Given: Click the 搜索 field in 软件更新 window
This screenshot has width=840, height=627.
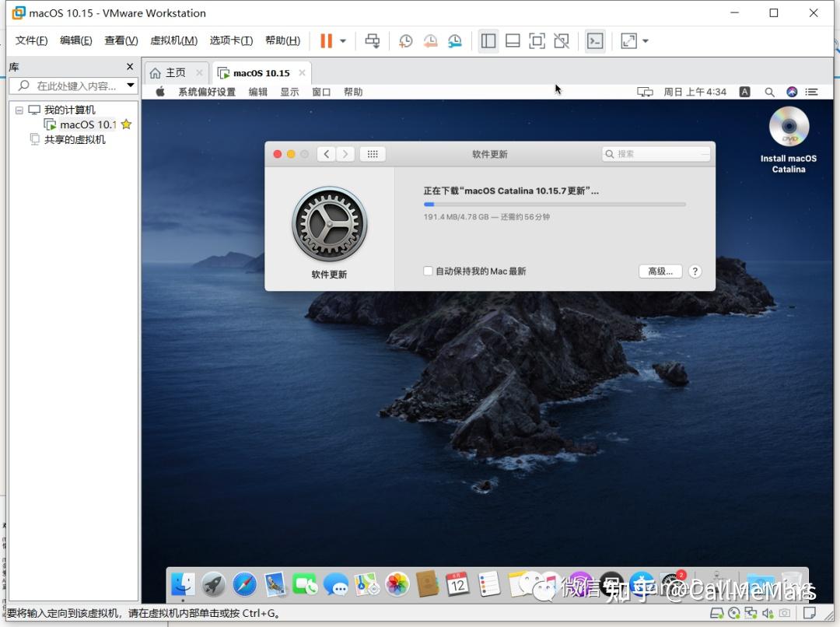Looking at the screenshot, I should pos(656,154).
